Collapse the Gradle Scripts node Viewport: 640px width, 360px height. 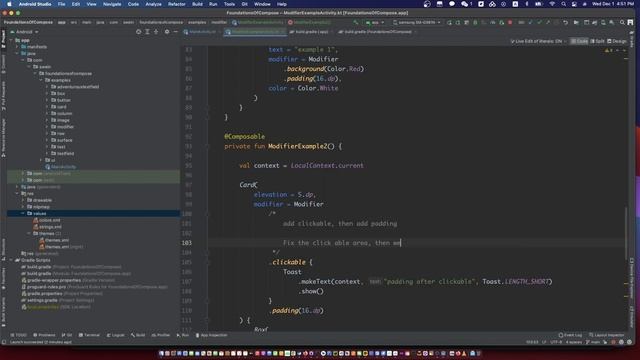click(x=11, y=260)
